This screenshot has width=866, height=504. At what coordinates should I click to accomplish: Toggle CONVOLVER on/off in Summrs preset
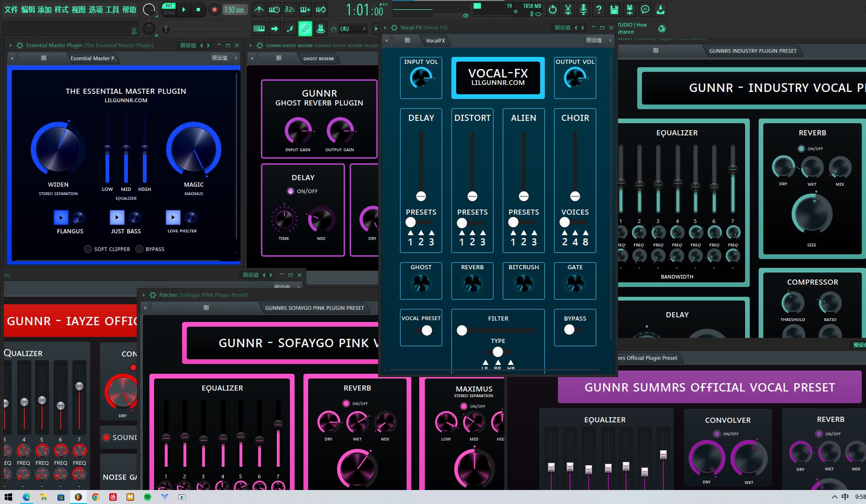[717, 434]
